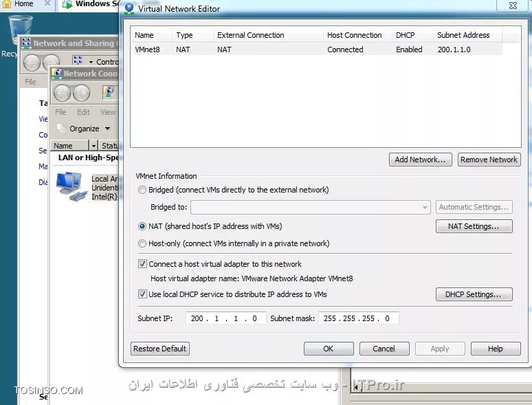Image resolution: width=532 pixels, height=405 pixels.
Task: Click Restore Default button
Action: tap(160, 349)
